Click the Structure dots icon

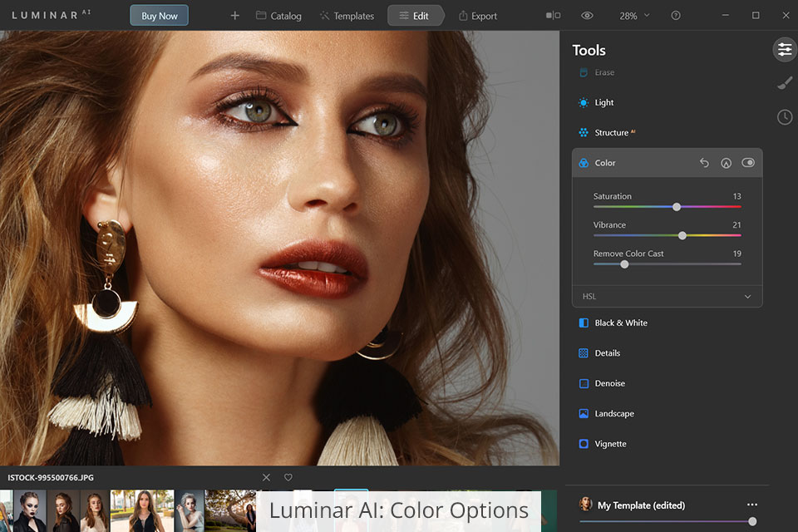[x=584, y=132]
